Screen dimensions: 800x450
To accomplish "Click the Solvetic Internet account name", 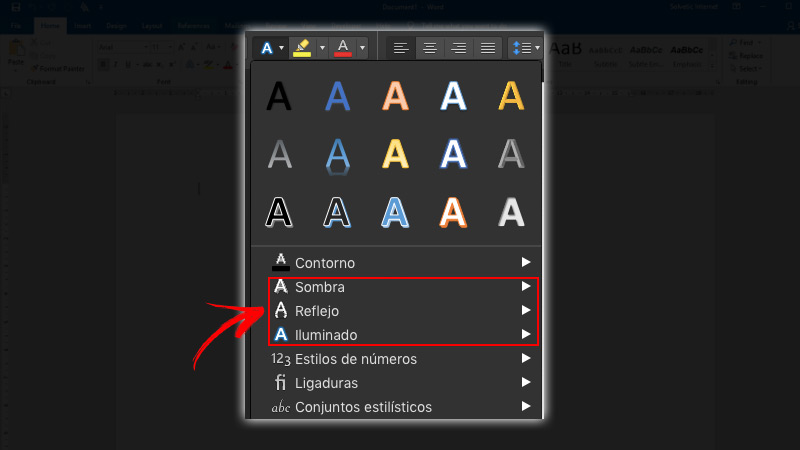I will (x=694, y=7).
